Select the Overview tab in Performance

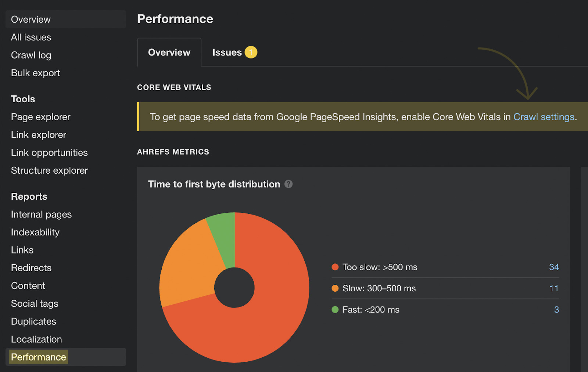pyautogui.click(x=169, y=52)
